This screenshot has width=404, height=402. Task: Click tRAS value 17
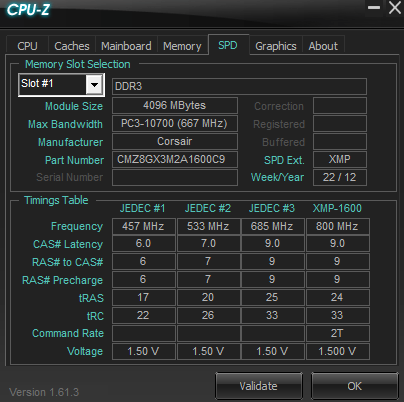(144, 297)
